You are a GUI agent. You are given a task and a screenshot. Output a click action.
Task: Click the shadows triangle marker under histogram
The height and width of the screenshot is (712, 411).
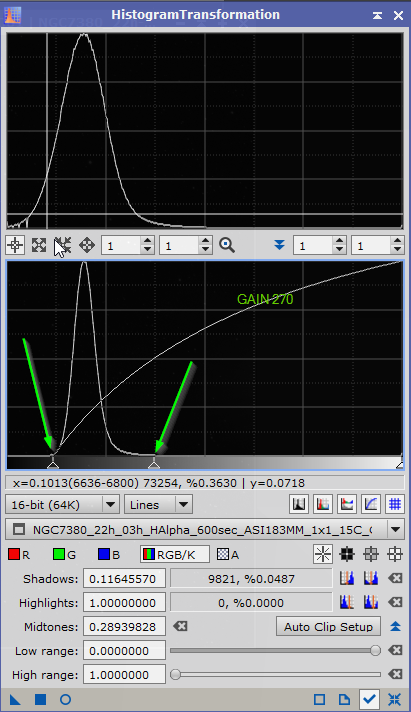[x=53, y=465]
